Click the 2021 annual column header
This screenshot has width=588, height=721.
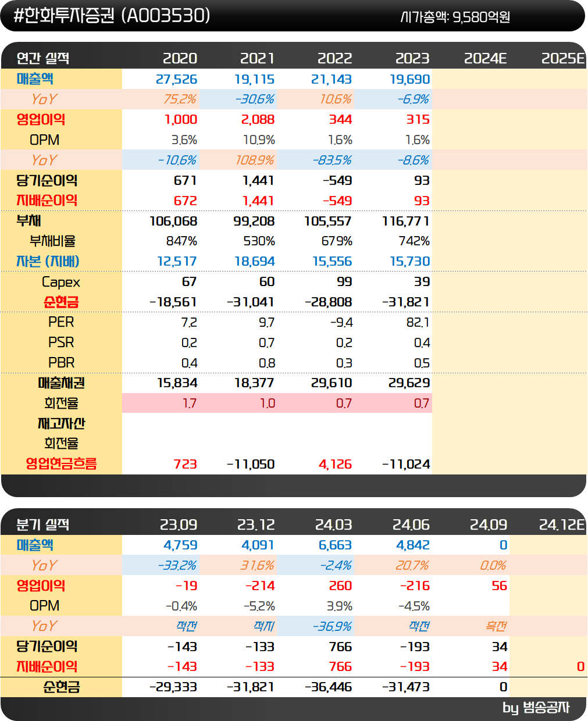[x=257, y=58]
